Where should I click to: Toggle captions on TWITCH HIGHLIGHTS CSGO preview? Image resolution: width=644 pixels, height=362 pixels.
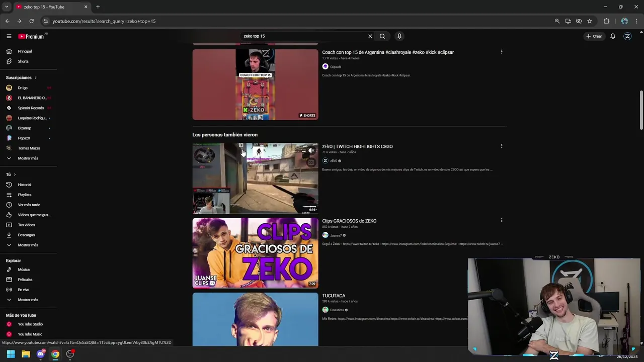tap(311, 162)
